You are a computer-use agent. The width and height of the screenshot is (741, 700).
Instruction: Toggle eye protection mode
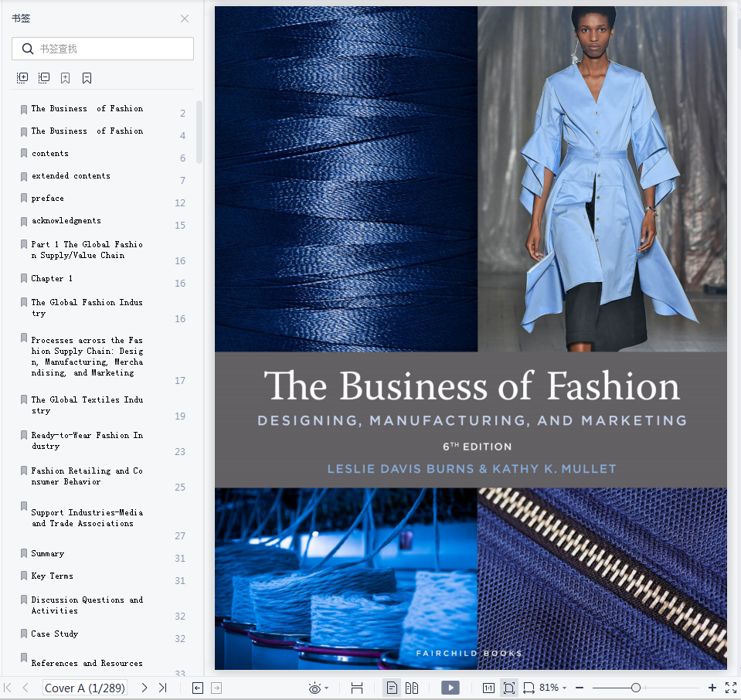[x=314, y=688]
